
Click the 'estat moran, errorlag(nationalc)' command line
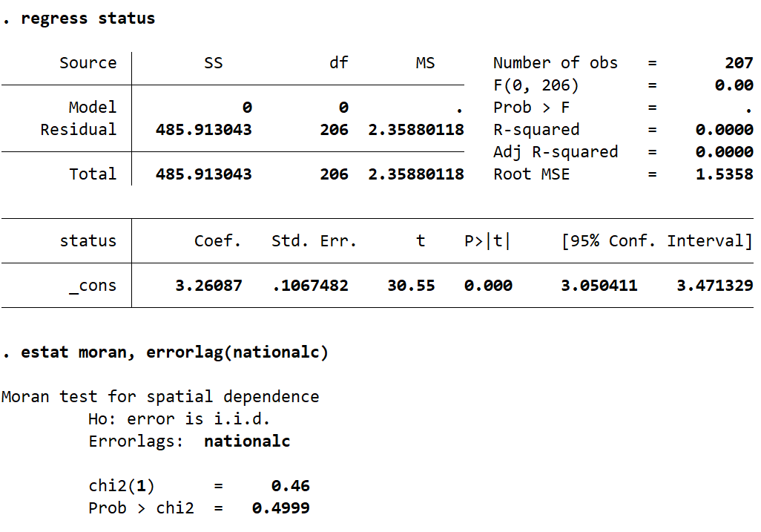pos(174,352)
